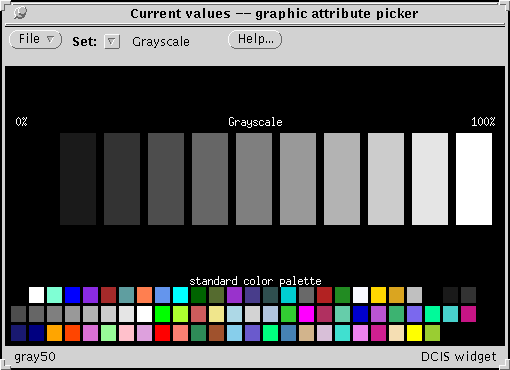Pick the pure blue swatch in top palette row

coord(72,295)
